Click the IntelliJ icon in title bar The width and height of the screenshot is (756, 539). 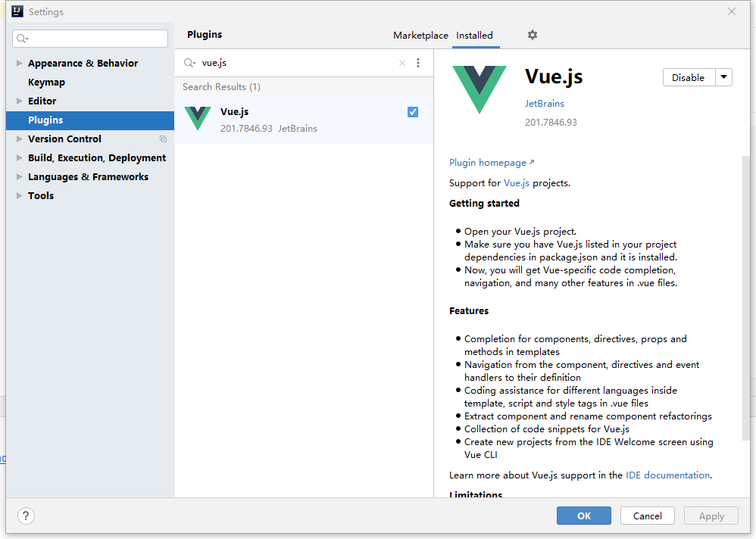pos(17,11)
